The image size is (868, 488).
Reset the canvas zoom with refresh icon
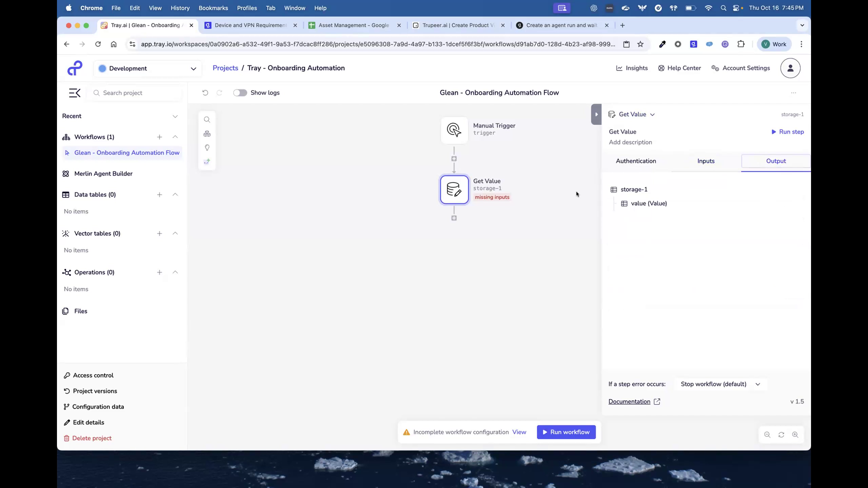[781, 435]
